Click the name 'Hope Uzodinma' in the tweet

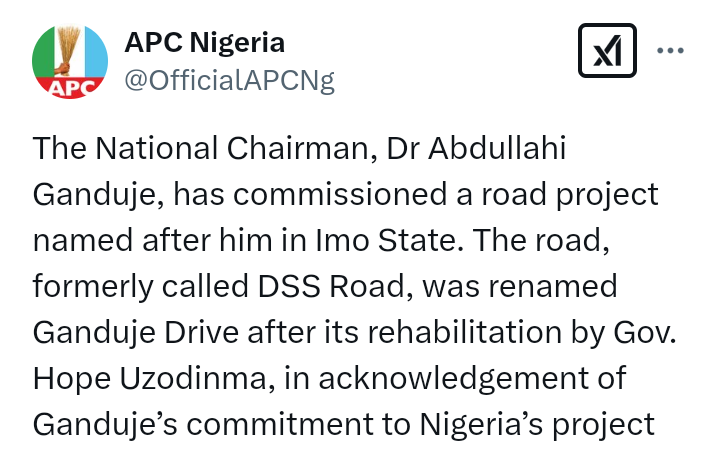click(x=150, y=379)
